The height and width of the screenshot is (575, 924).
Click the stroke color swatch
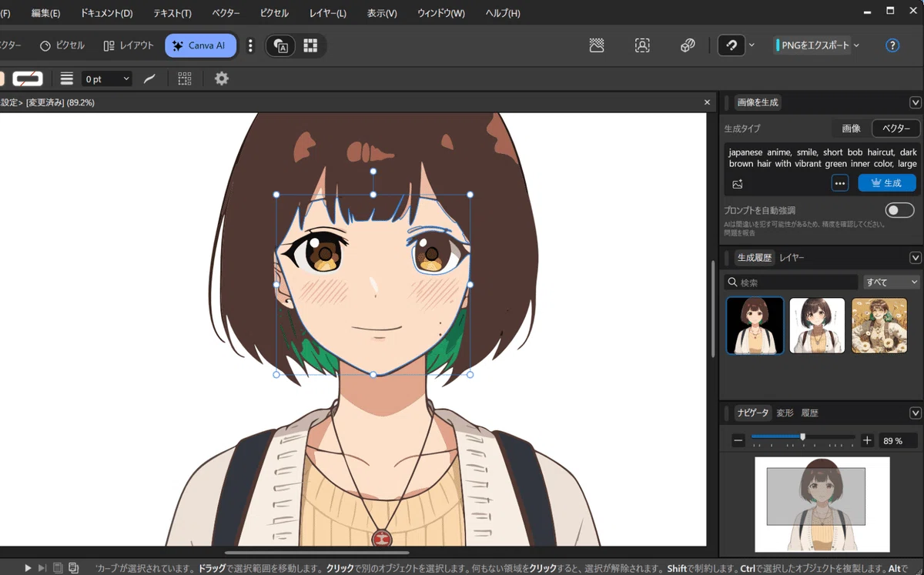(x=28, y=79)
